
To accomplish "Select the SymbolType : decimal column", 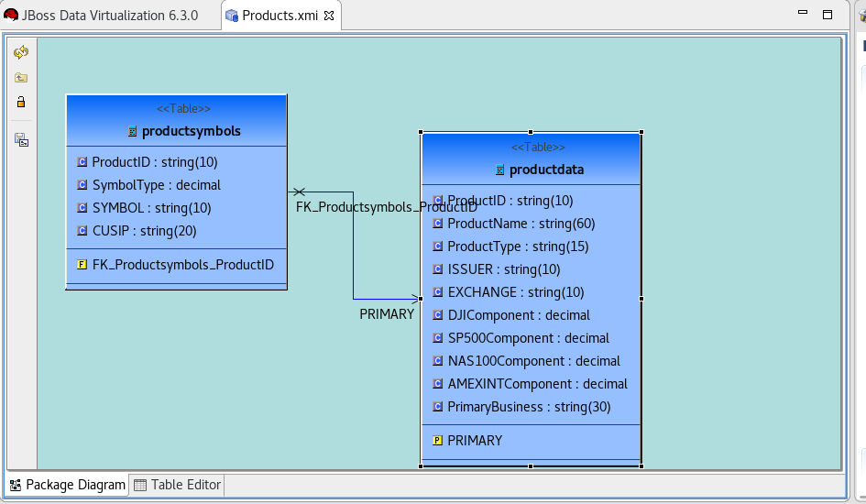I will click(x=156, y=185).
